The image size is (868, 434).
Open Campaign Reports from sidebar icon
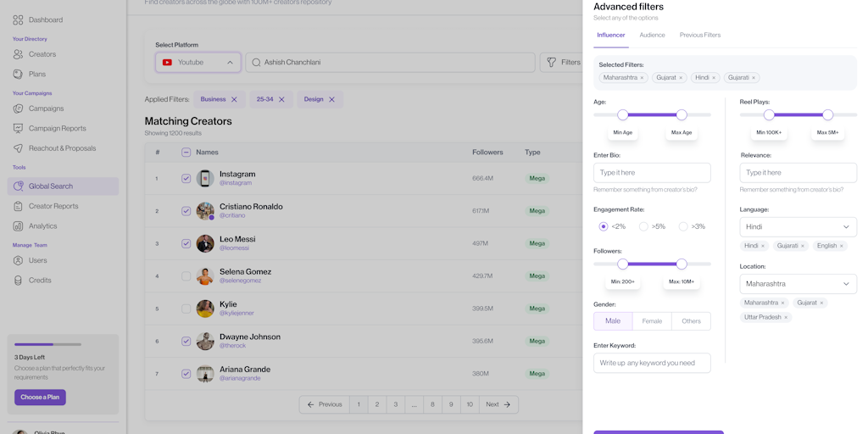click(18, 129)
